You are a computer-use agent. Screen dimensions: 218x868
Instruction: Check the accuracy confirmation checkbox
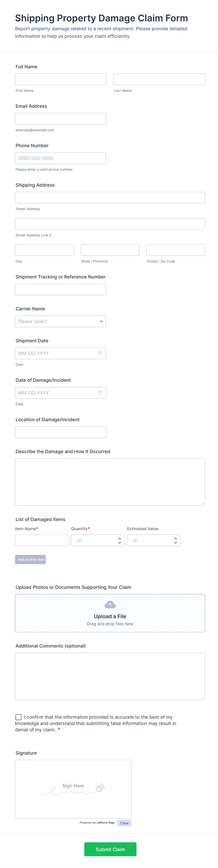coord(19,717)
